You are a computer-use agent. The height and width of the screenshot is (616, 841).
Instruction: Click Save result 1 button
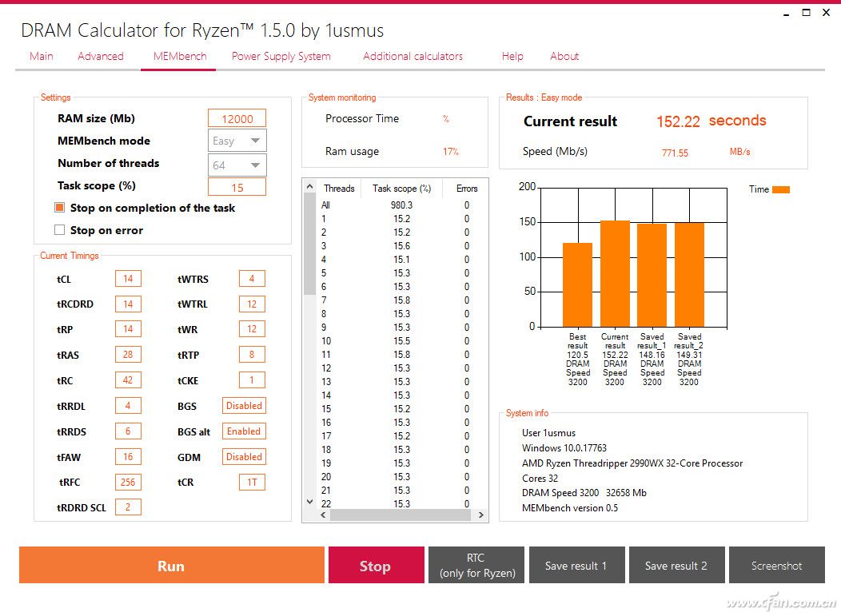576,565
